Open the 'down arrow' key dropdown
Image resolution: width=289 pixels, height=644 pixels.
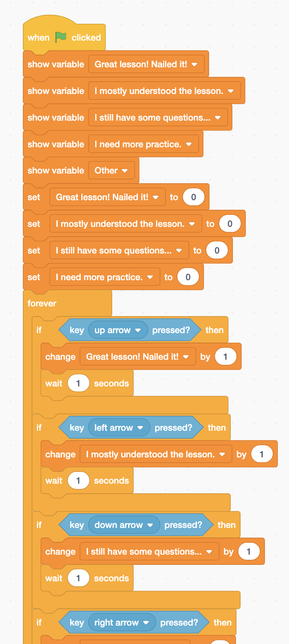point(150,525)
